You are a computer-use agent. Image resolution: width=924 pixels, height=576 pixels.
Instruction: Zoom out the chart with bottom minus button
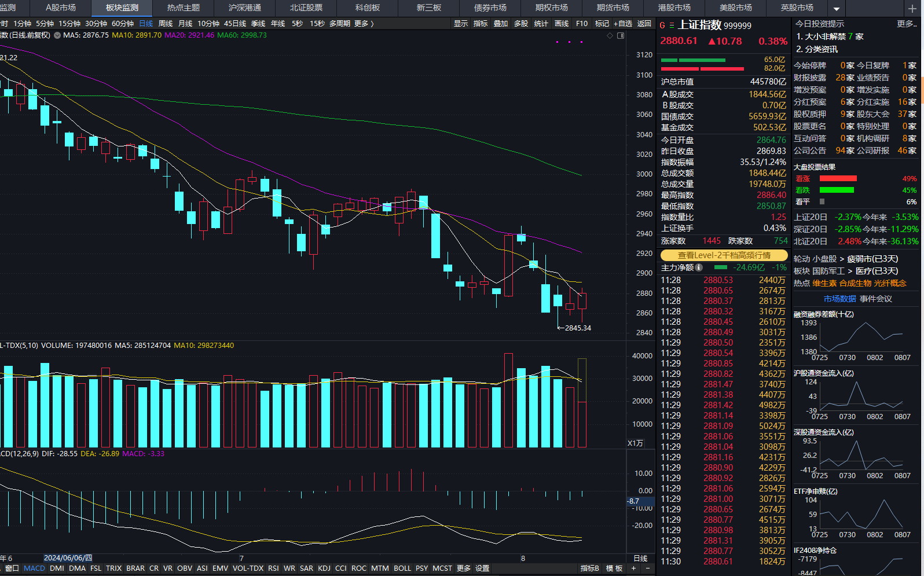647,568
